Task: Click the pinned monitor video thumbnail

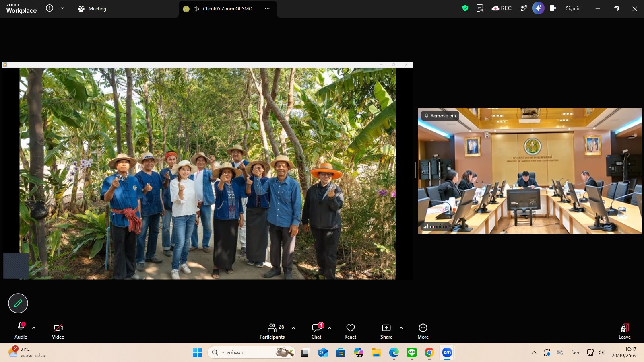Action: pyautogui.click(x=529, y=171)
